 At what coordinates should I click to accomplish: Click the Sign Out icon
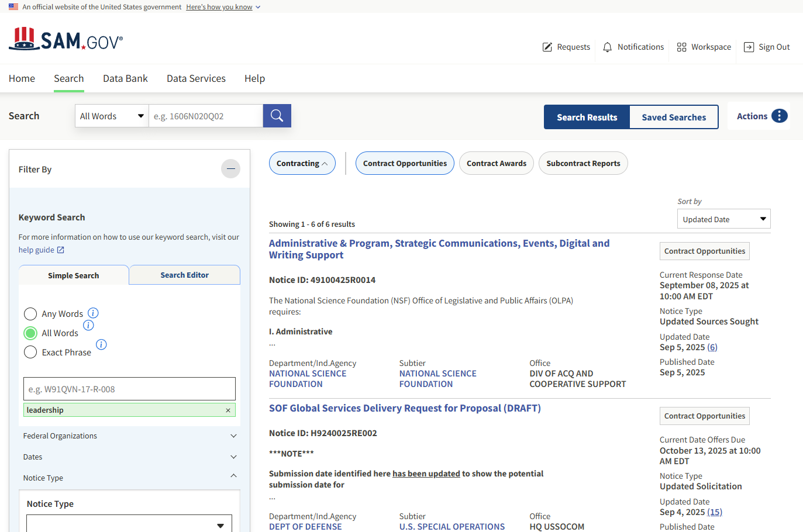(x=749, y=47)
